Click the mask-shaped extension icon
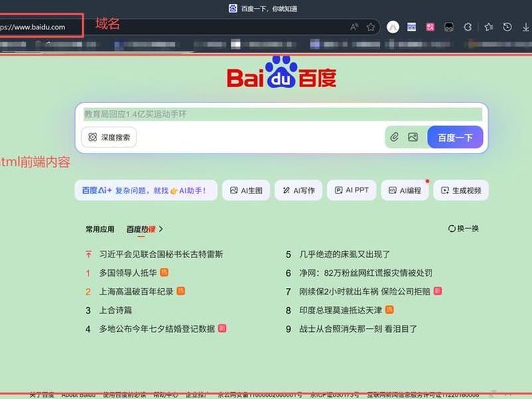The image size is (532, 399). [449, 27]
